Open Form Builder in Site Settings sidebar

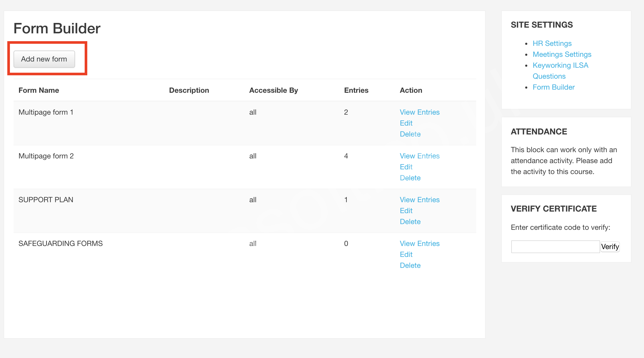click(x=554, y=87)
